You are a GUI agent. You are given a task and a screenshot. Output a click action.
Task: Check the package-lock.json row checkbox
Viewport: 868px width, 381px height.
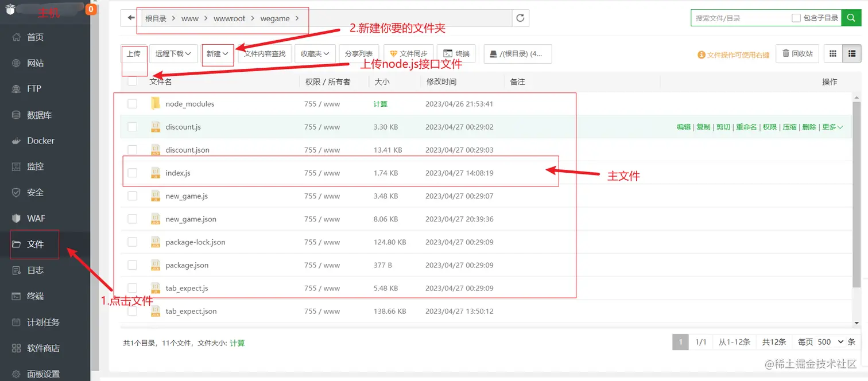(x=133, y=242)
